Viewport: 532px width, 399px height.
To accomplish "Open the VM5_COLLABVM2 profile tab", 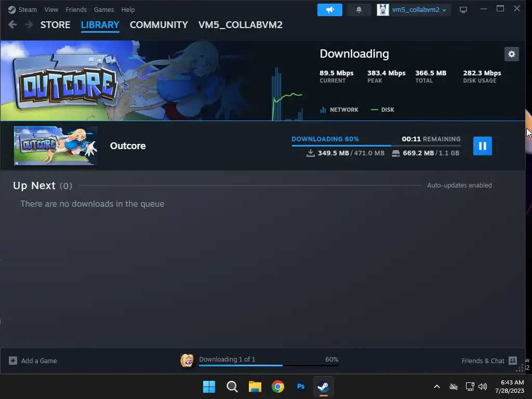I will 240,25.
